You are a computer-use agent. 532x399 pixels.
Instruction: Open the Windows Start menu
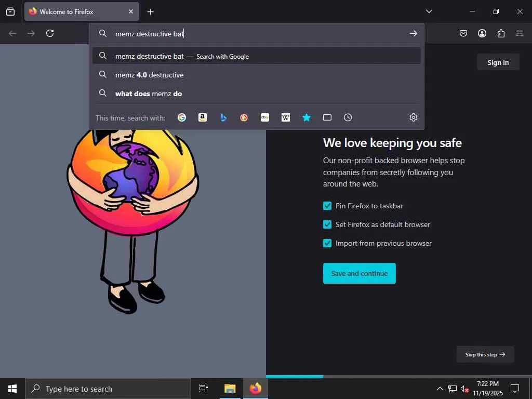[12, 389]
